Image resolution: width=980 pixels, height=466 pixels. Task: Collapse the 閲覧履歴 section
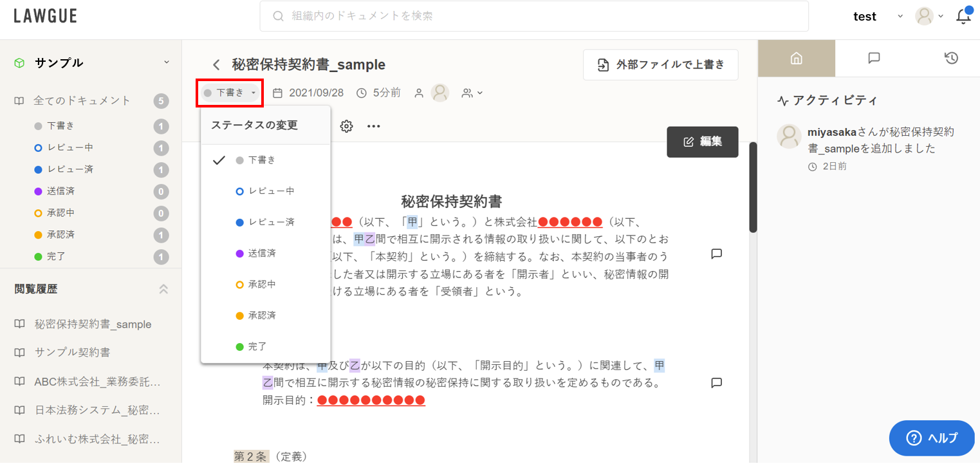163,289
